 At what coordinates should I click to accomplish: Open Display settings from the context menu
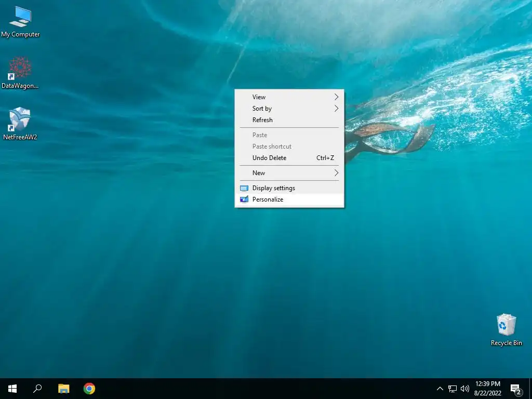coord(289,188)
